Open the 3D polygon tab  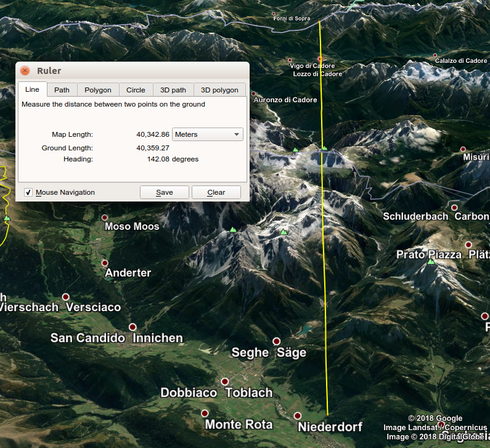click(219, 90)
